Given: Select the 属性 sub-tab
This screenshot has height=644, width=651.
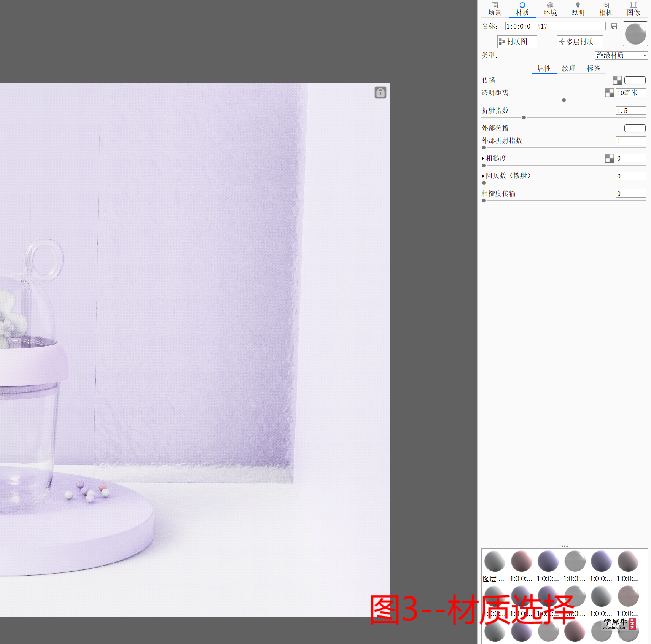Looking at the screenshot, I should pyautogui.click(x=544, y=68).
